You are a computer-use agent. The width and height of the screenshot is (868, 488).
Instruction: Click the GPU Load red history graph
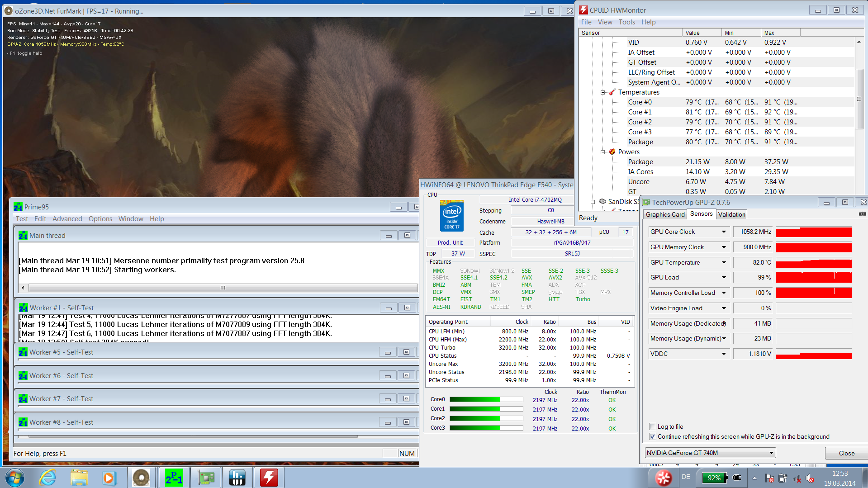click(x=814, y=278)
